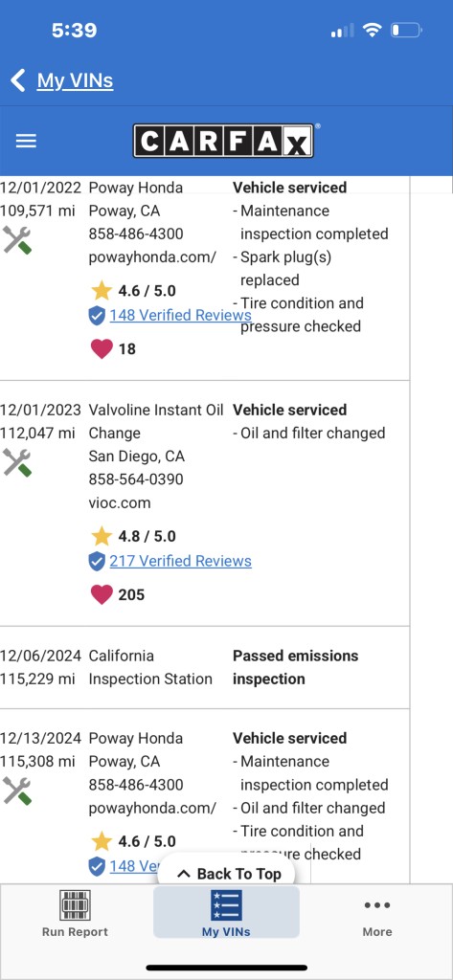This screenshot has height=980, width=453.
Task: Open the hamburger menu icon
Action: 26,142
